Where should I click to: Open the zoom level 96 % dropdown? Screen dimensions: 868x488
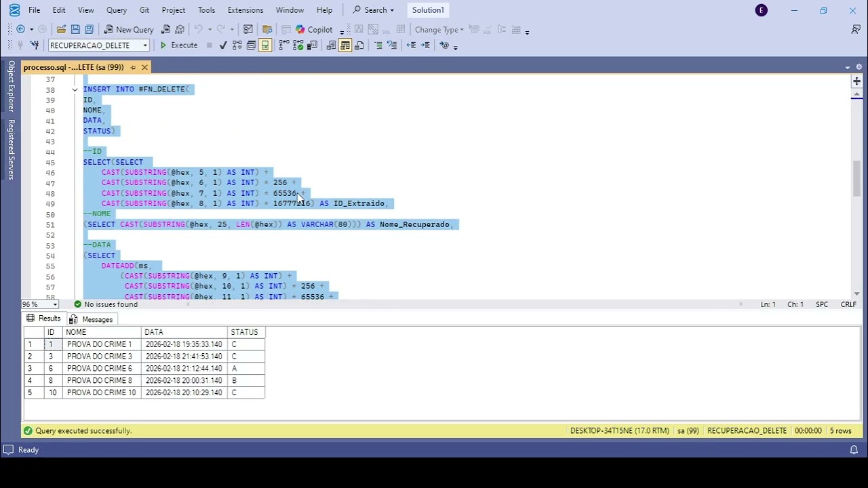click(x=55, y=304)
